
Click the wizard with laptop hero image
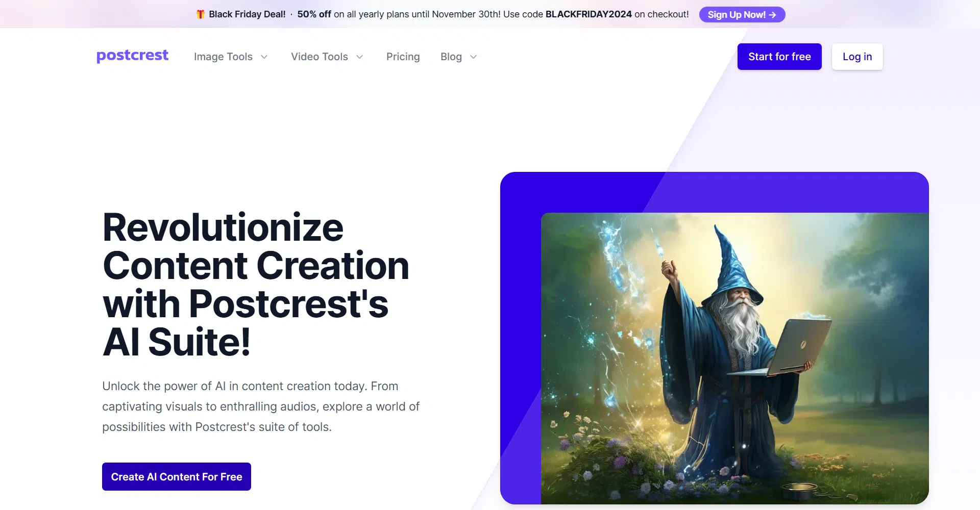coord(735,359)
